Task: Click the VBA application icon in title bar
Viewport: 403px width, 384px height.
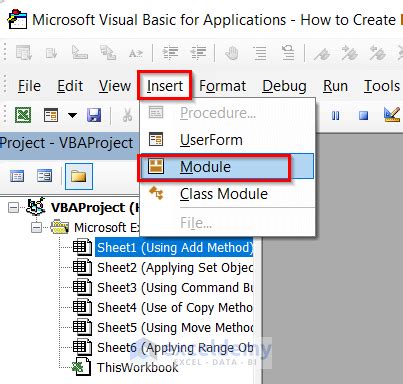Action: [x=17, y=20]
